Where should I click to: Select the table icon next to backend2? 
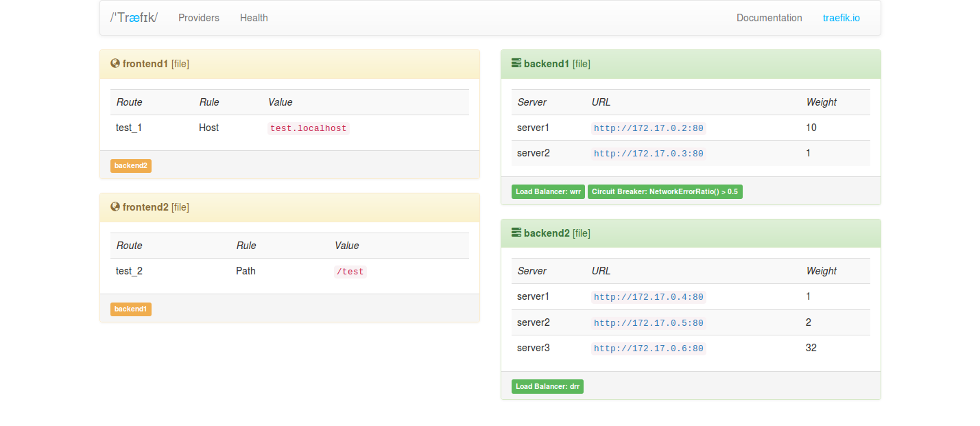pos(516,233)
